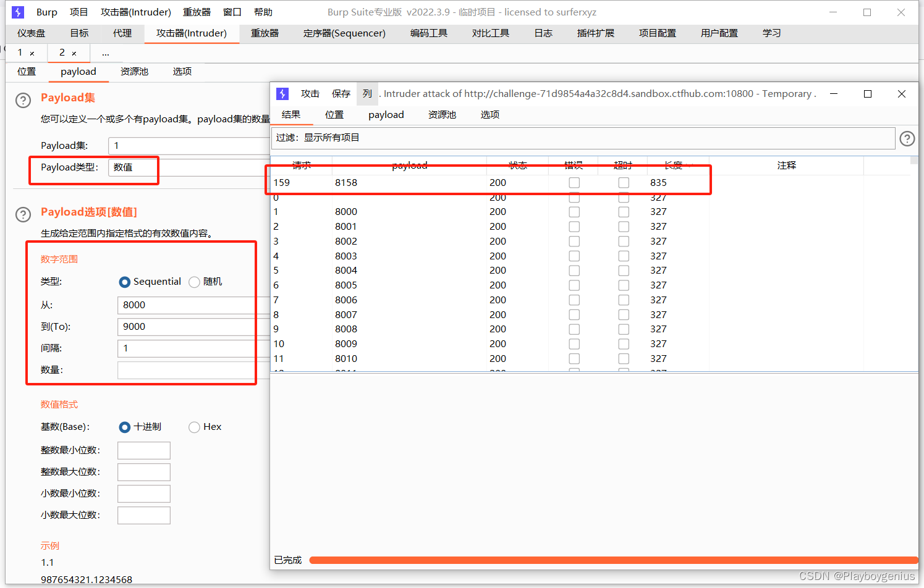Open help for the Payload集 section

[23, 100]
